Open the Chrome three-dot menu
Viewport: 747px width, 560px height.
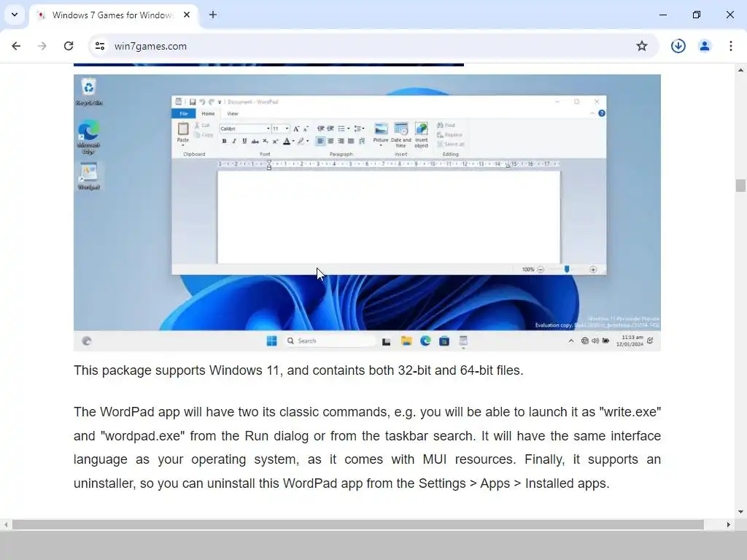click(x=731, y=46)
